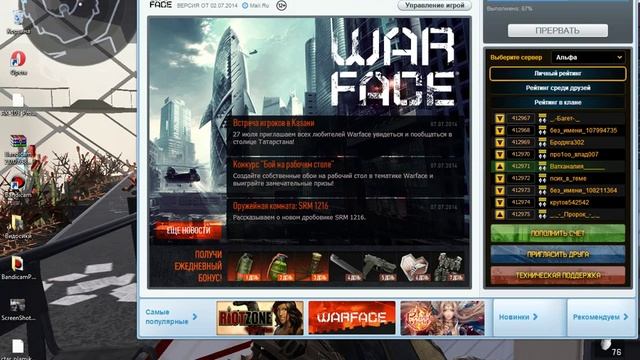640x360 pixels.
Task: Select the day 1 grenade bonus icon
Action: (x=245, y=267)
